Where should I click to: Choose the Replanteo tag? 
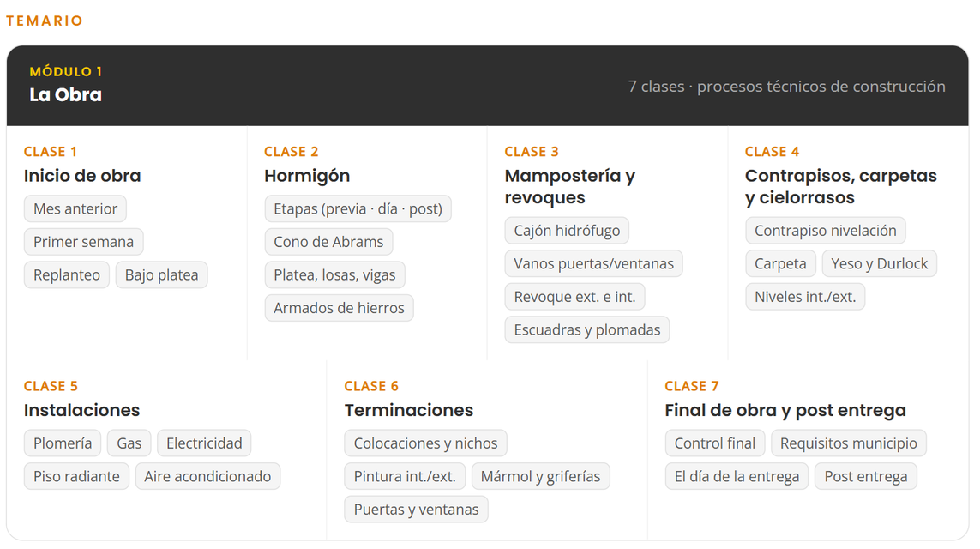[67, 275]
